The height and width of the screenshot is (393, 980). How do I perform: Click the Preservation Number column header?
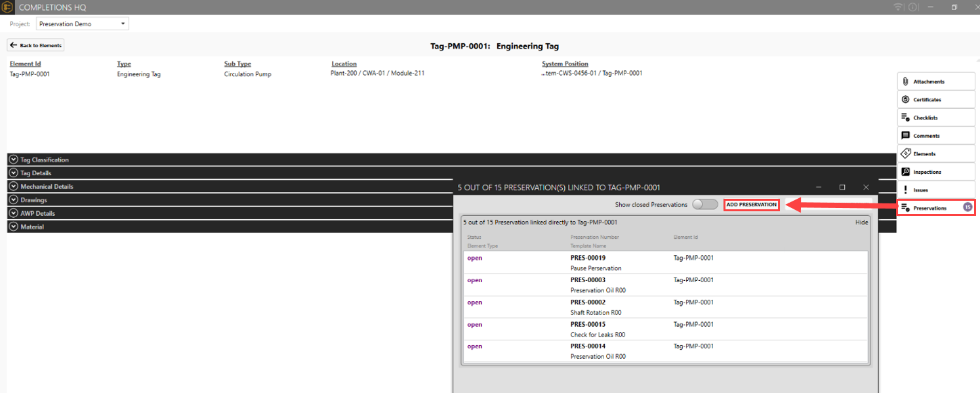(594, 237)
